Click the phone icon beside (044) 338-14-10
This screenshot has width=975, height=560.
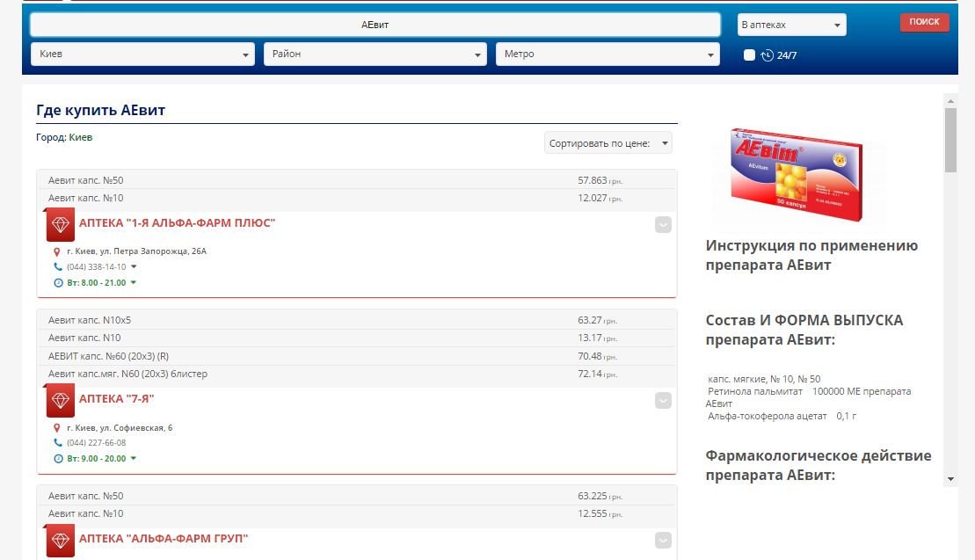58,266
